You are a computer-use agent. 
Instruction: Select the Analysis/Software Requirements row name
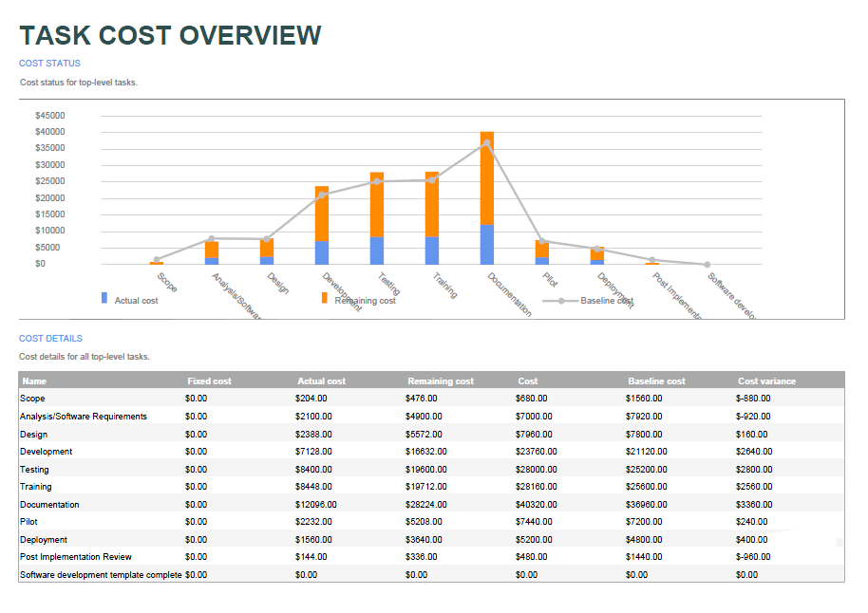(x=84, y=417)
